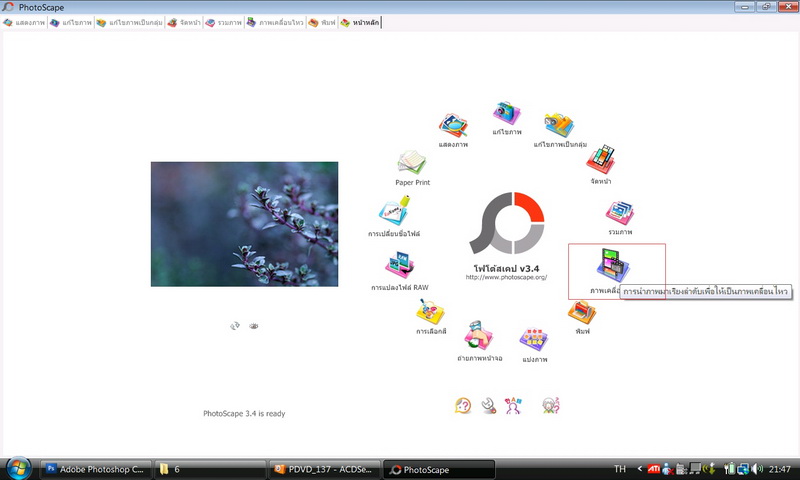Switch to the แก้ไขภาพเป็นกลุ่ม tab

130,22
